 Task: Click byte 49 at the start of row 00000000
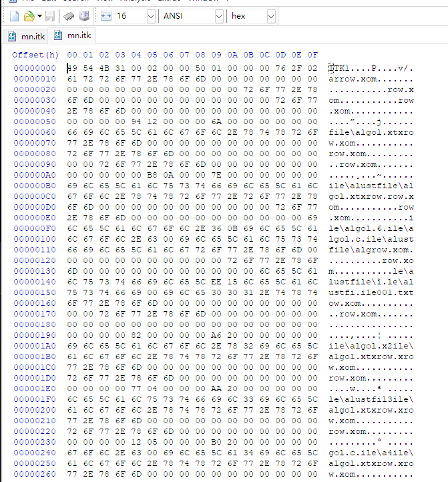pyautogui.click(x=72, y=68)
